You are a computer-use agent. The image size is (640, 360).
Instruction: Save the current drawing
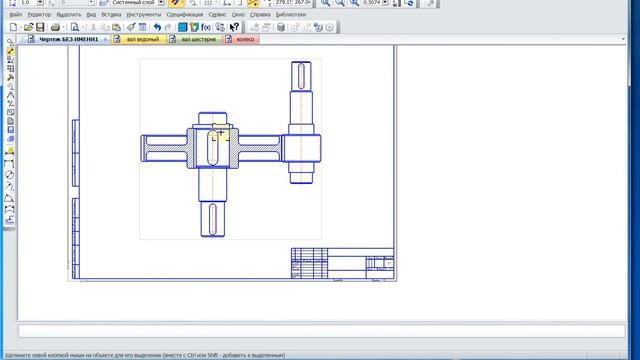[40, 27]
